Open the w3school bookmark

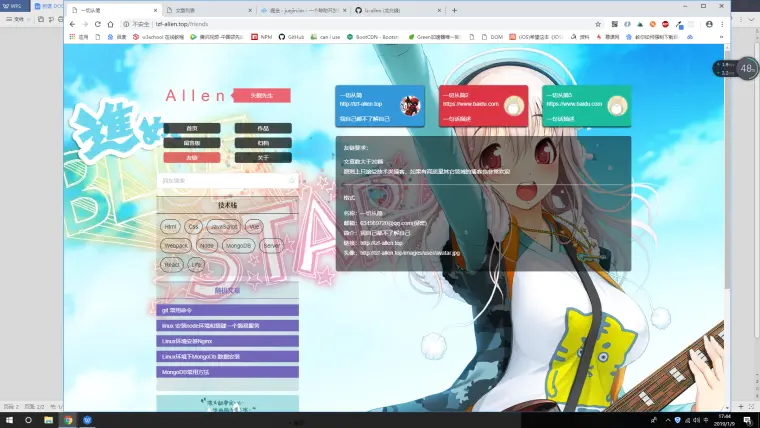point(158,37)
